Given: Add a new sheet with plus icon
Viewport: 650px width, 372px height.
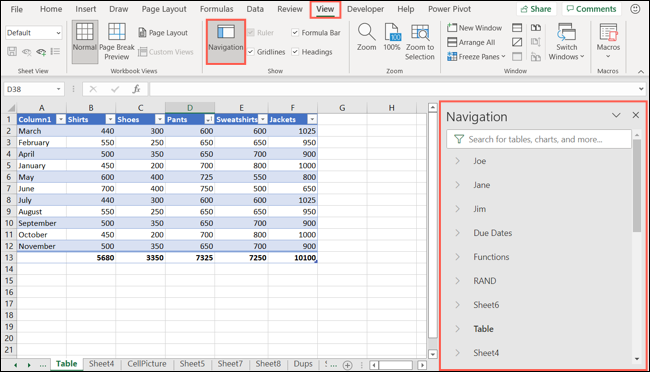Looking at the screenshot, I should (347, 365).
